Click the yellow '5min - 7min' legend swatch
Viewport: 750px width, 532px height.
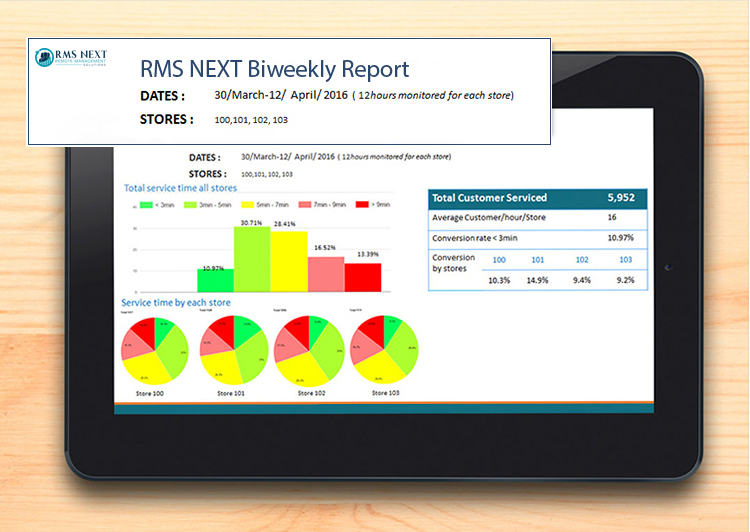(x=247, y=205)
